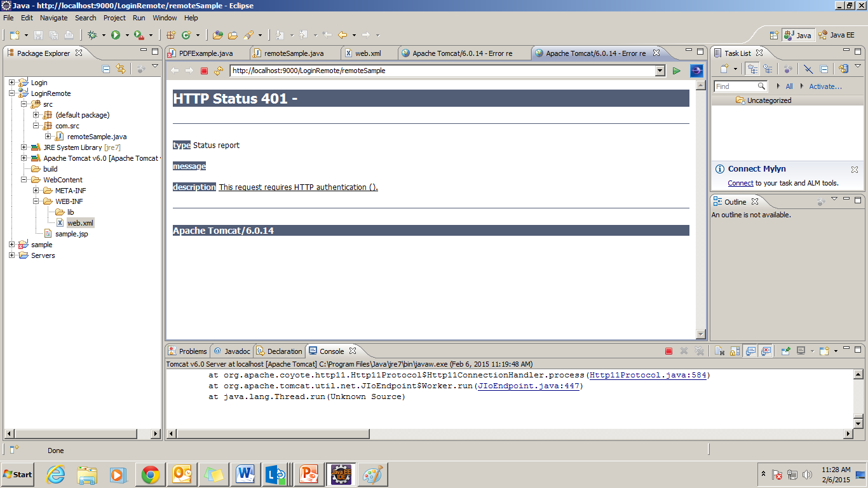Click the JIoEndpoint.java:447 link in console
The height and width of the screenshot is (488, 868).
point(529,386)
